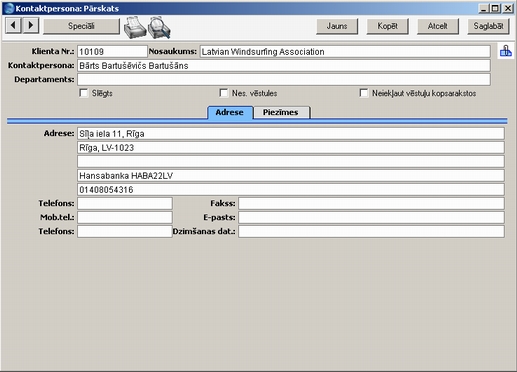This screenshot has height=372, width=517.
Task: Click the printer icon to print
Action: click(135, 27)
